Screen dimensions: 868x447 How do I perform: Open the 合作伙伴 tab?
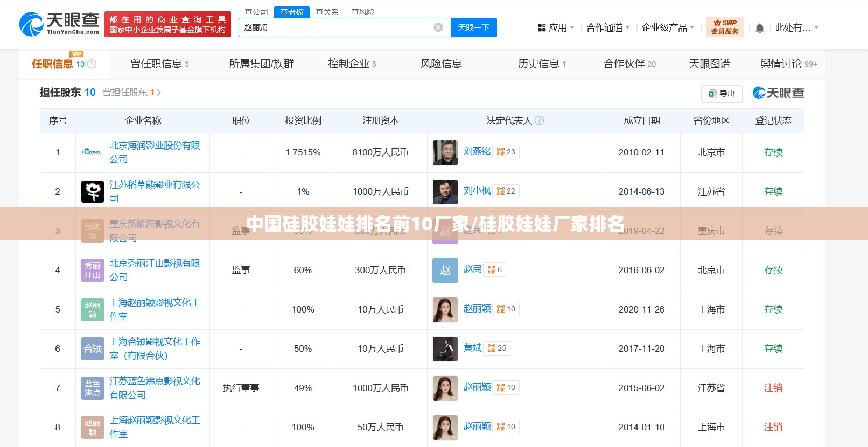(x=629, y=64)
